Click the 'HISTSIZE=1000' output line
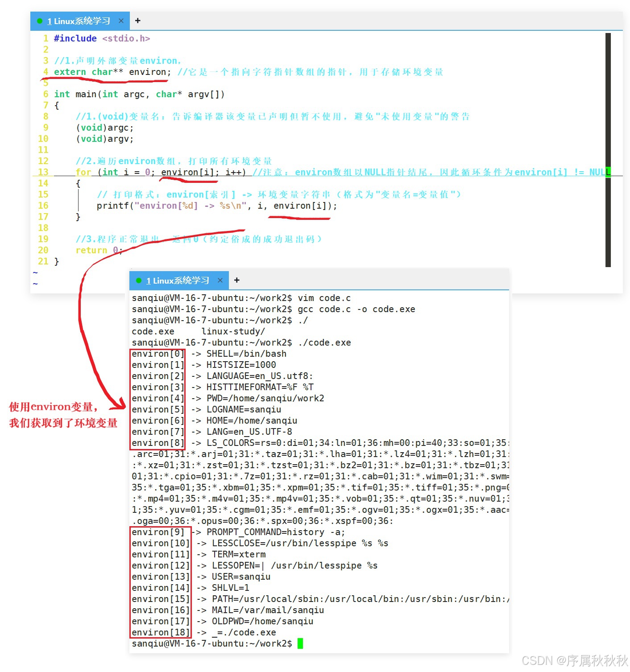Screen dimensions: 630x672 tap(204, 365)
